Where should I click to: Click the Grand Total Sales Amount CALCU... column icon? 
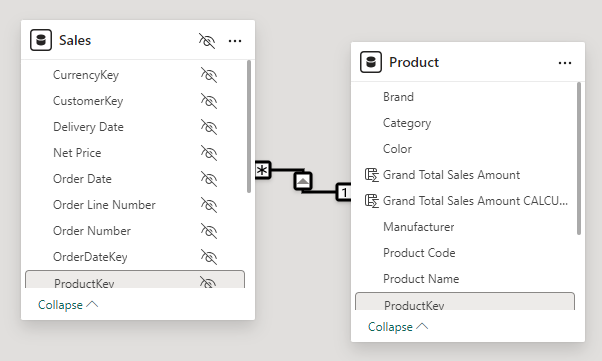tap(371, 201)
